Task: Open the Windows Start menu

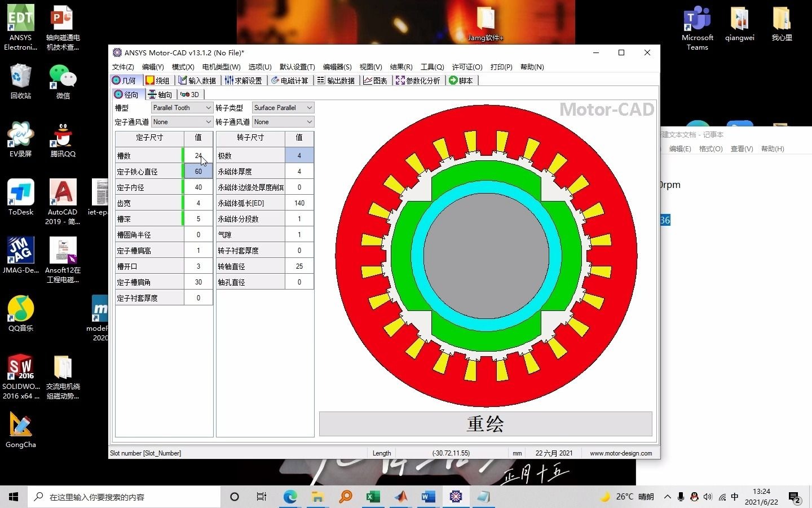Action: [x=14, y=497]
